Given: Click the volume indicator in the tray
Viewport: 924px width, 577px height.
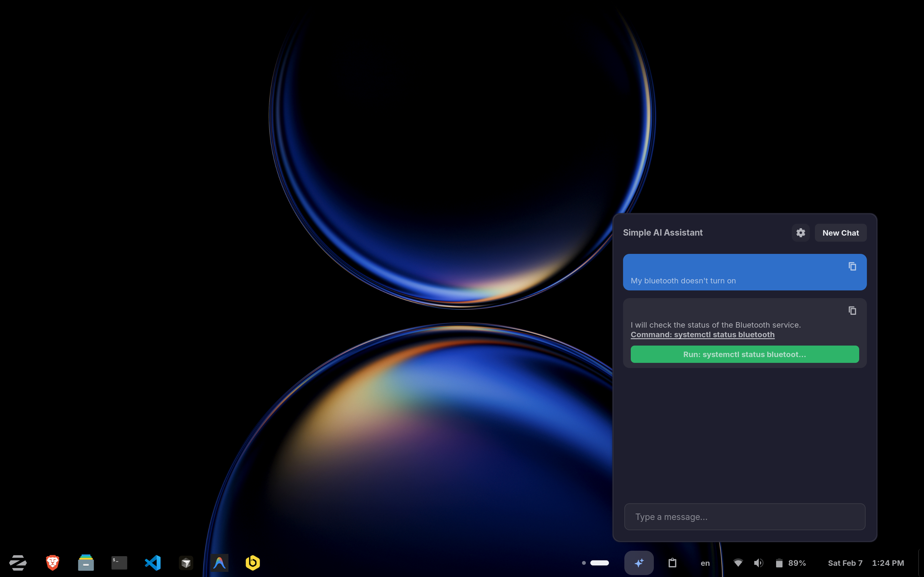Looking at the screenshot, I should 759,563.
